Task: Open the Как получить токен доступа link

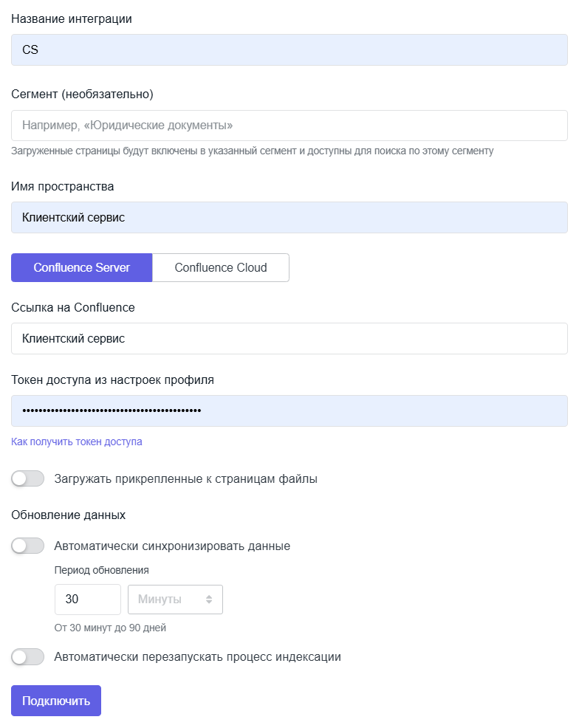Action: coord(77,442)
